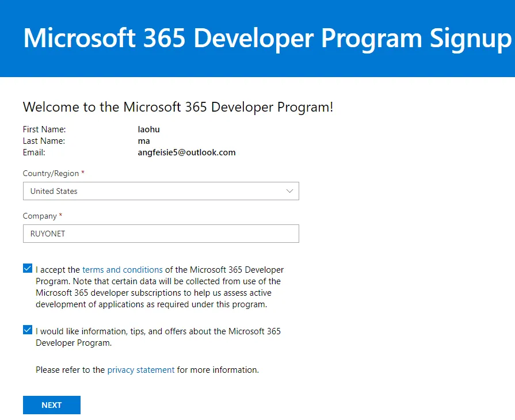Screen dimensions: 515x420
Task: Click the Country/Region field label
Action: click(51, 173)
